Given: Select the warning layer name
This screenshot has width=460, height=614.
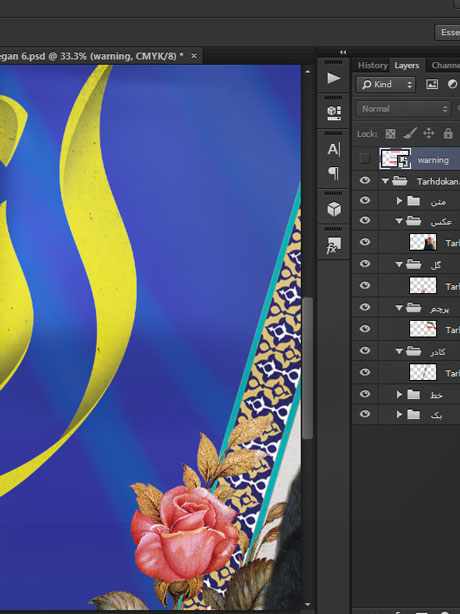Looking at the screenshot, I should [433, 160].
